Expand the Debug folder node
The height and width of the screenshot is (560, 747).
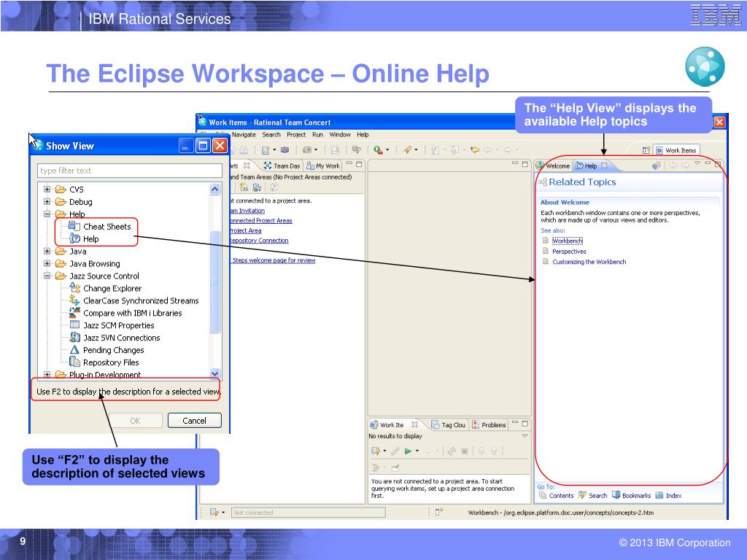47,201
